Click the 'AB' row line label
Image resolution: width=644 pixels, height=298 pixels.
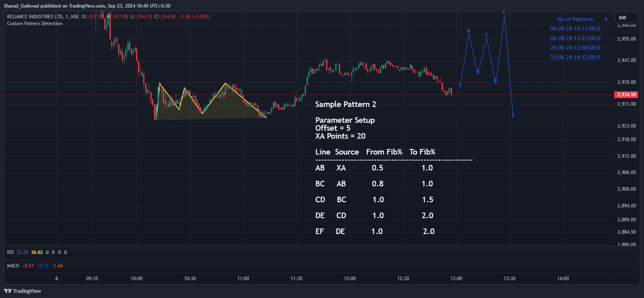[x=320, y=168]
